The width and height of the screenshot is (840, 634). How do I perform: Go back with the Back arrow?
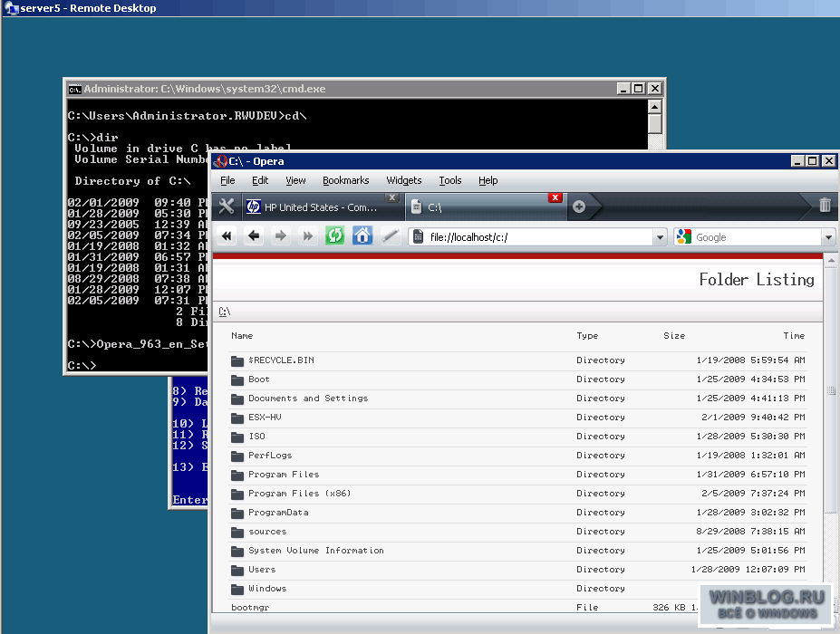[x=254, y=235]
